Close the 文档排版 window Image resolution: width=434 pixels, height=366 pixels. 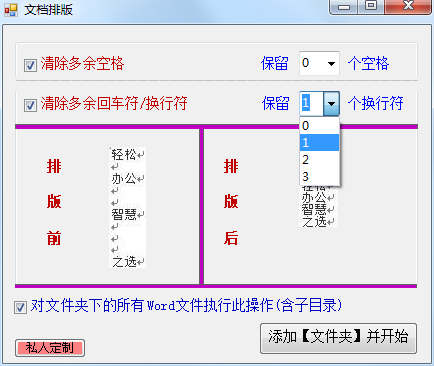coord(408,6)
